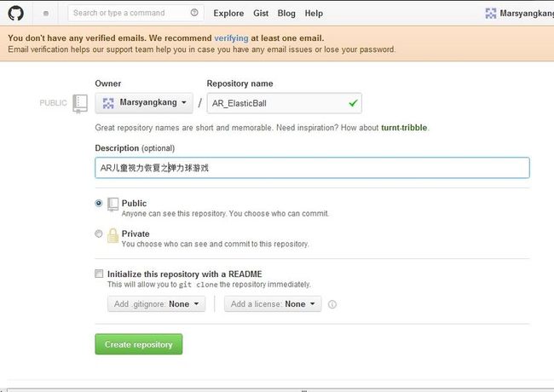The width and height of the screenshot is (554, 392).
Task: Click into the Description text field
Action: click(x=312, y=168)
